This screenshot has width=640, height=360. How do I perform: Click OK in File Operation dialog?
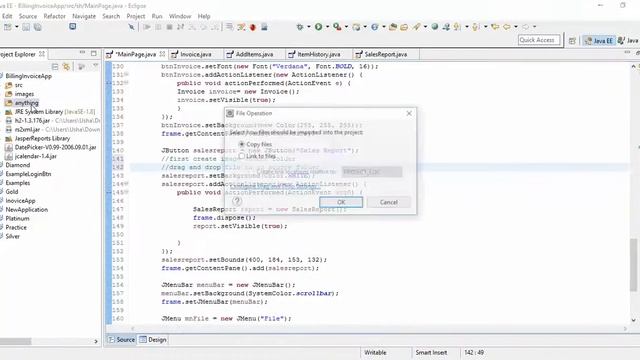click(341, 202)
